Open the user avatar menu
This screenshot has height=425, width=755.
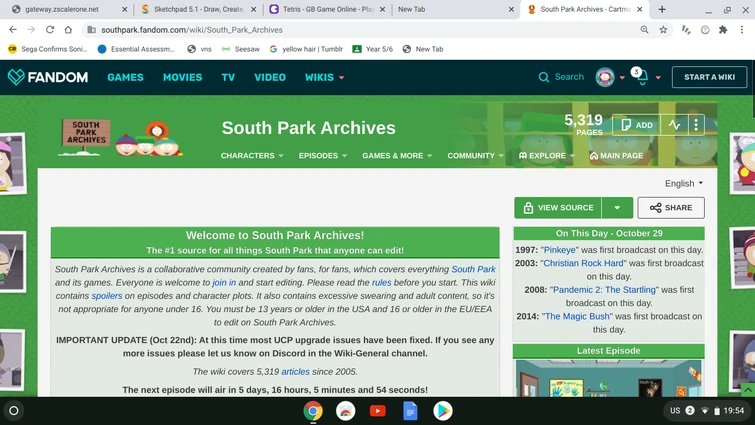click(x=605, y=77)
